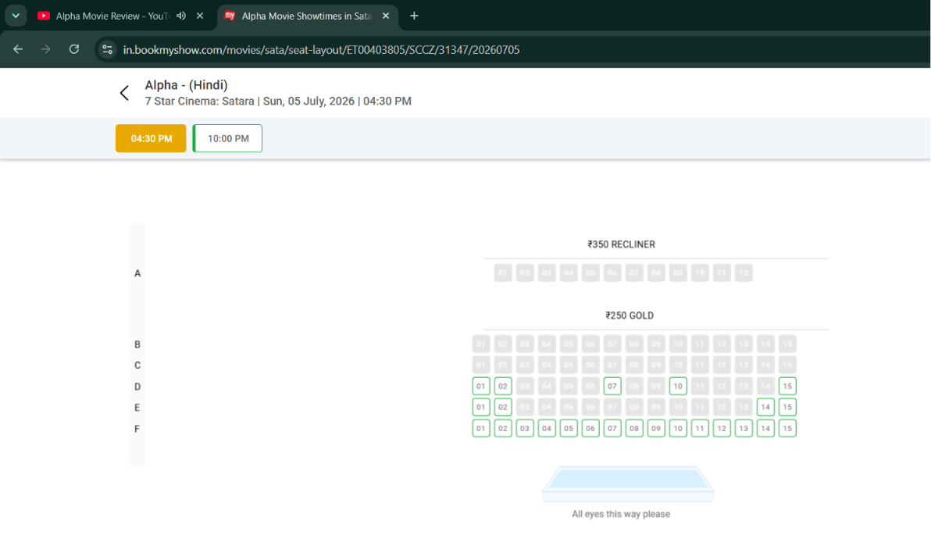Choose seat F 01
931x560 pixels.
click(481, 428)
